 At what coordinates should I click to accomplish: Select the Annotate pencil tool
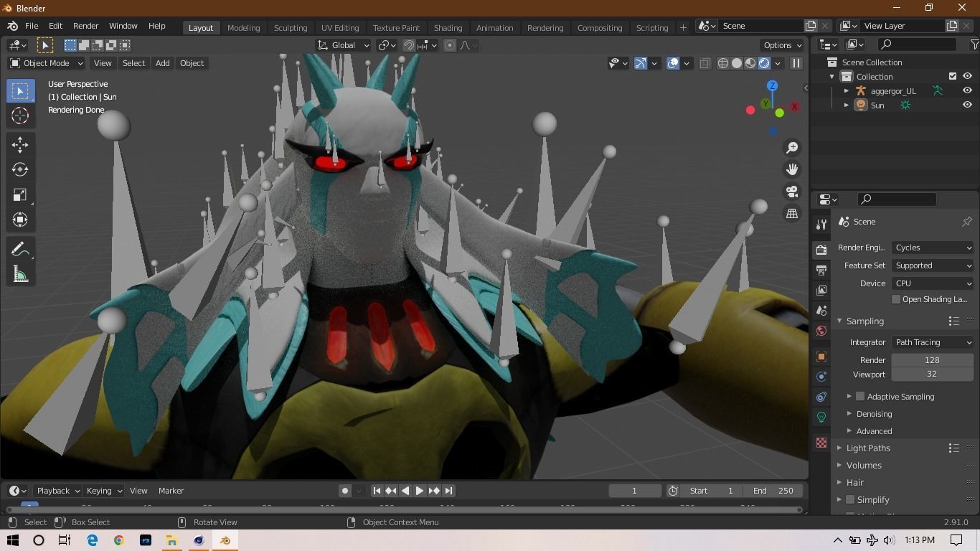click(20, 249)
